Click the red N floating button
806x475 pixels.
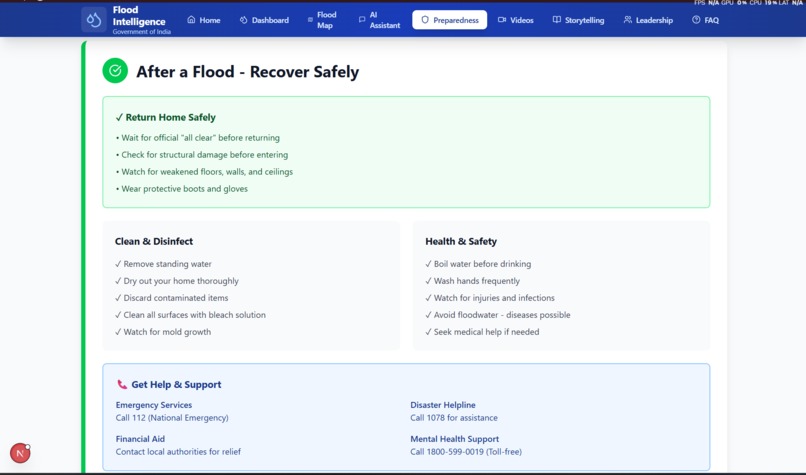pyautogui.click(x=20, y=453)
